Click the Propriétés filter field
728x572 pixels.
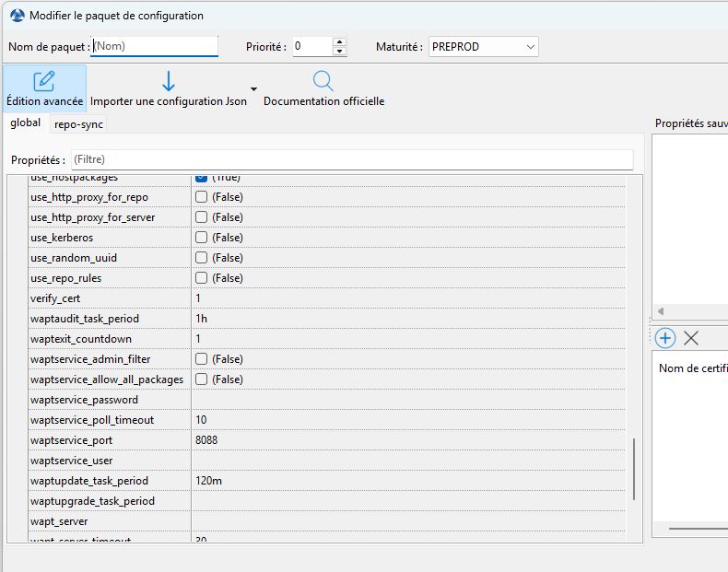click(351, 159)
